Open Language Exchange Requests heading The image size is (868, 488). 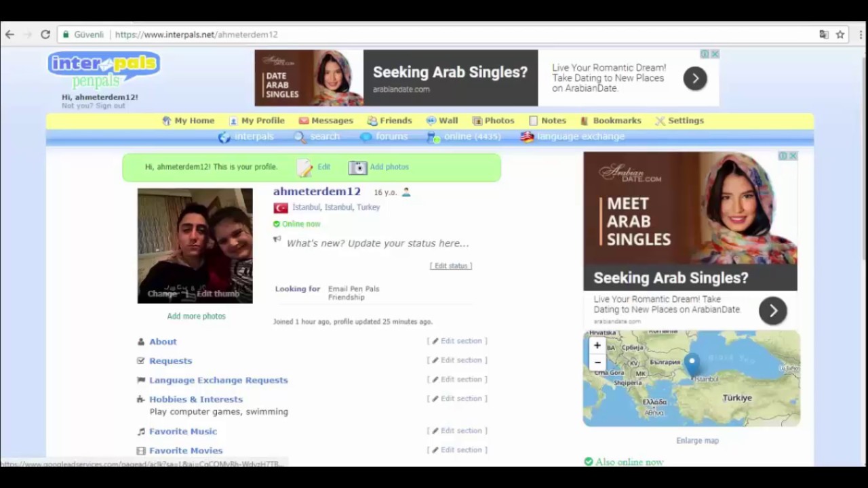click(218, 380)
